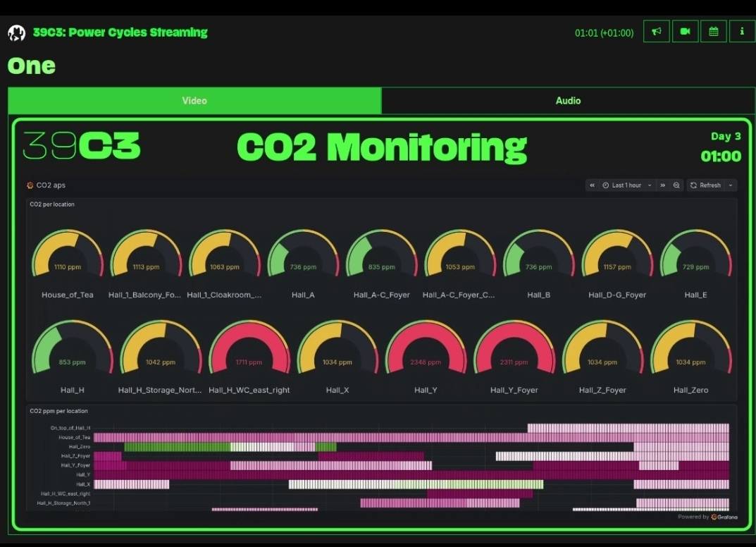Open the Last 1 hour time picker

(x=626, y=185)
